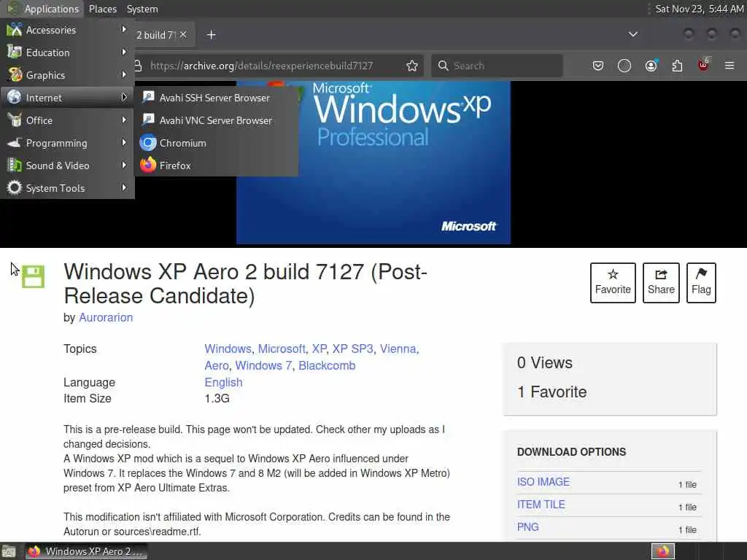Click the Pocket save icon
The height and width of the screenshot is (560, 747).
point(598,66)
